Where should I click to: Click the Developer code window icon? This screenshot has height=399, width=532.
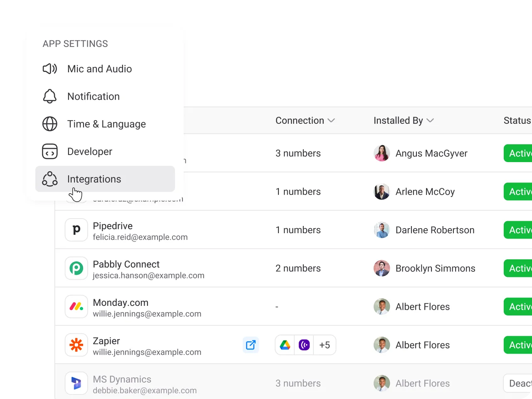coord(50,151)
